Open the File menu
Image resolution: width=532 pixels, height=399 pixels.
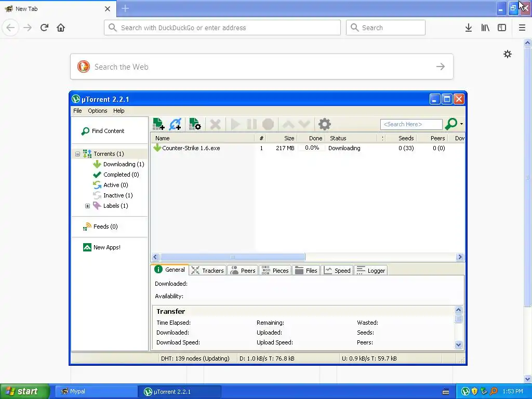click(77, 111)
